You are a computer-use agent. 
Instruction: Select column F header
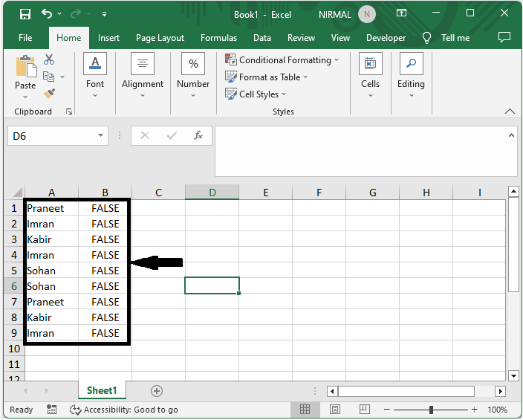click(319, 193)
